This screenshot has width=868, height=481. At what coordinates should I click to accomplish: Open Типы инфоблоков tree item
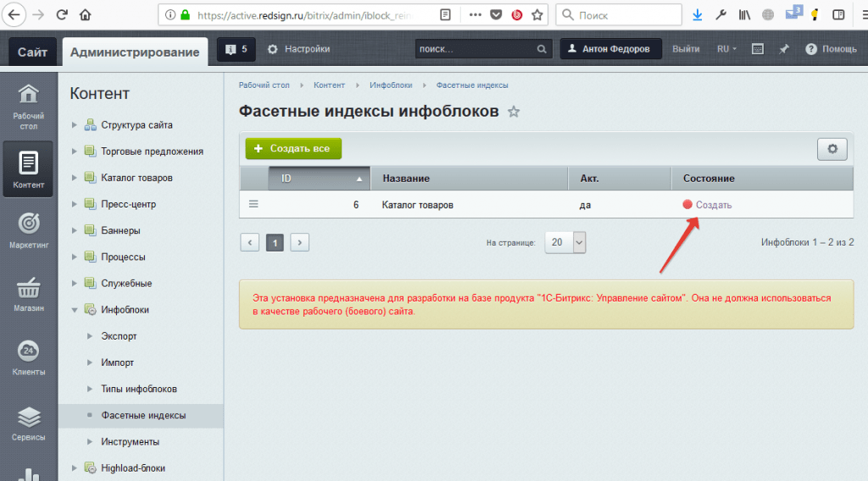(x=139, y=390)
